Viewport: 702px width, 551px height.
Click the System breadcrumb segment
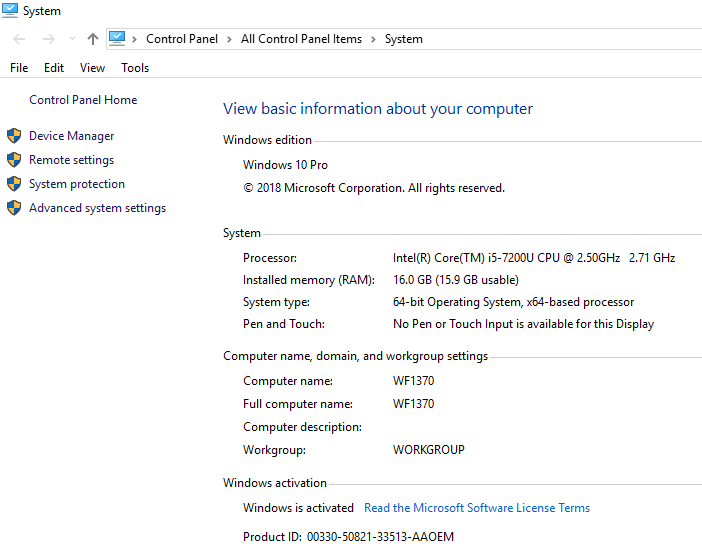pos(404,39)
